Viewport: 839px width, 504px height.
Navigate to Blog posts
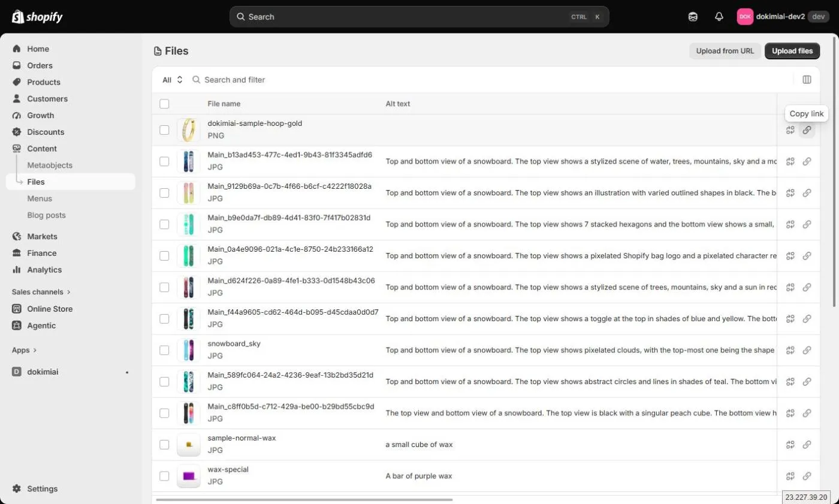pyautogui.click(x=46, y=215)
